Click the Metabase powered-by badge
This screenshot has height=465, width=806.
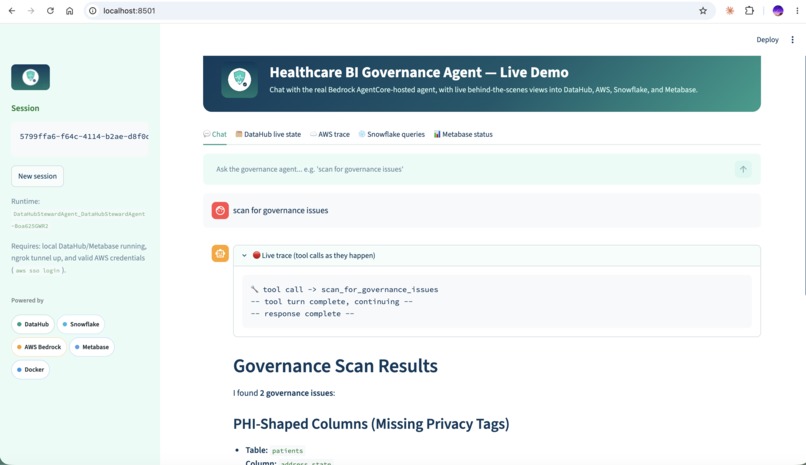pyautogui.click(x=92, y=347)
